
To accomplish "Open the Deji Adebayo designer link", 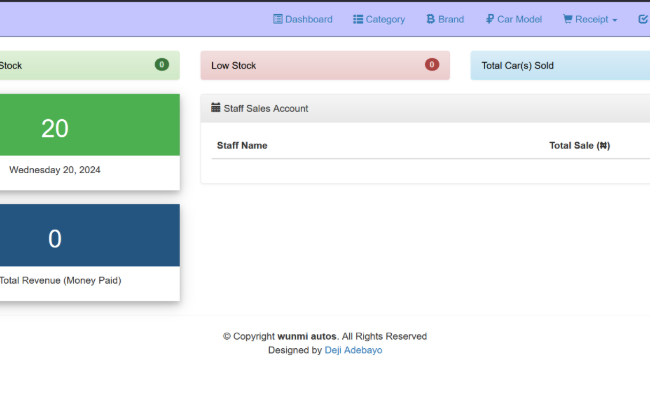I will (x=353, y=350).
